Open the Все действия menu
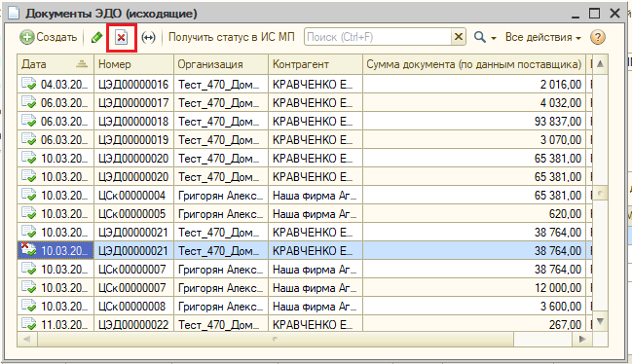632x364 pixels. (543, 37)
